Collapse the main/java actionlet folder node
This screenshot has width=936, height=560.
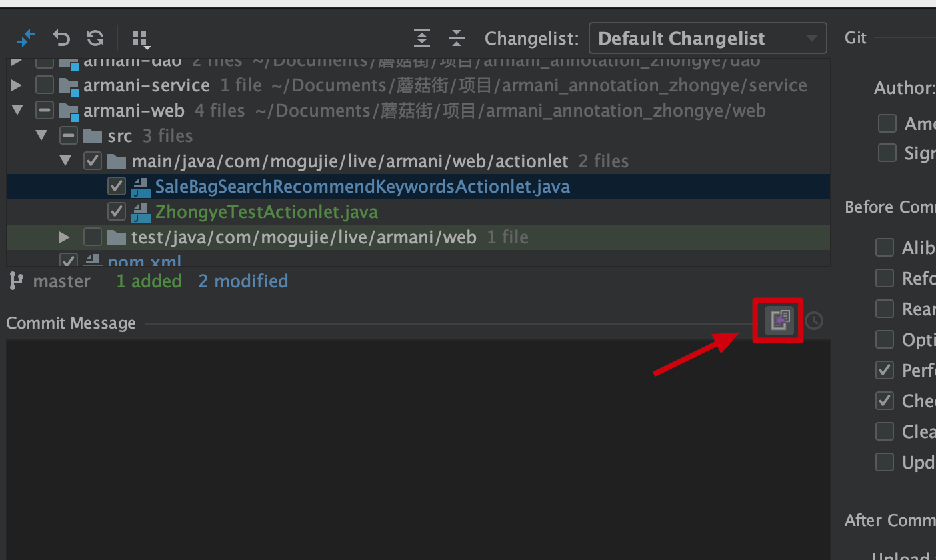point(65,161)
